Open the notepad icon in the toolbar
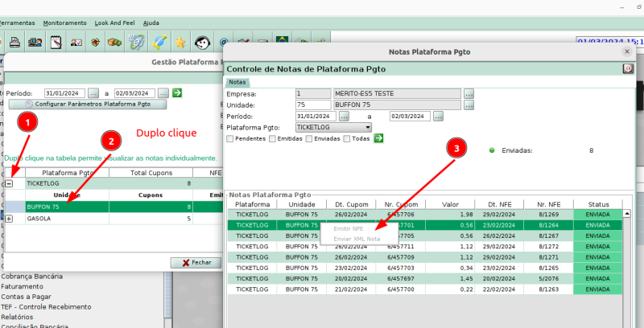The width and height of the screenshot is (644, 328). [55, 41]
